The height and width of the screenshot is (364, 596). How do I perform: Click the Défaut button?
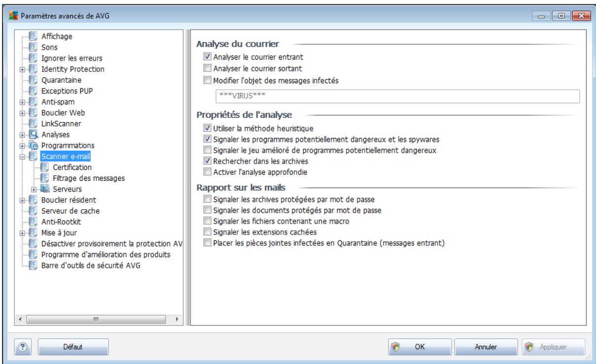(72, 346)
